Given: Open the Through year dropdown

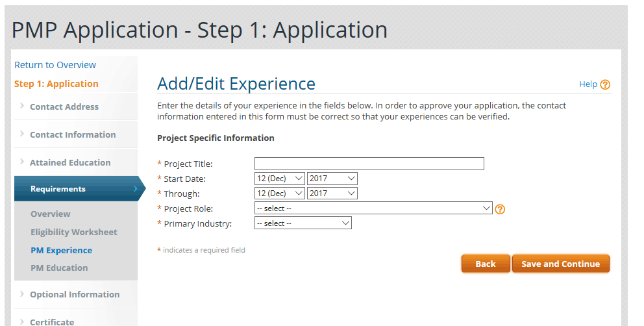Looking at the screenshot, I should [332, 194].
